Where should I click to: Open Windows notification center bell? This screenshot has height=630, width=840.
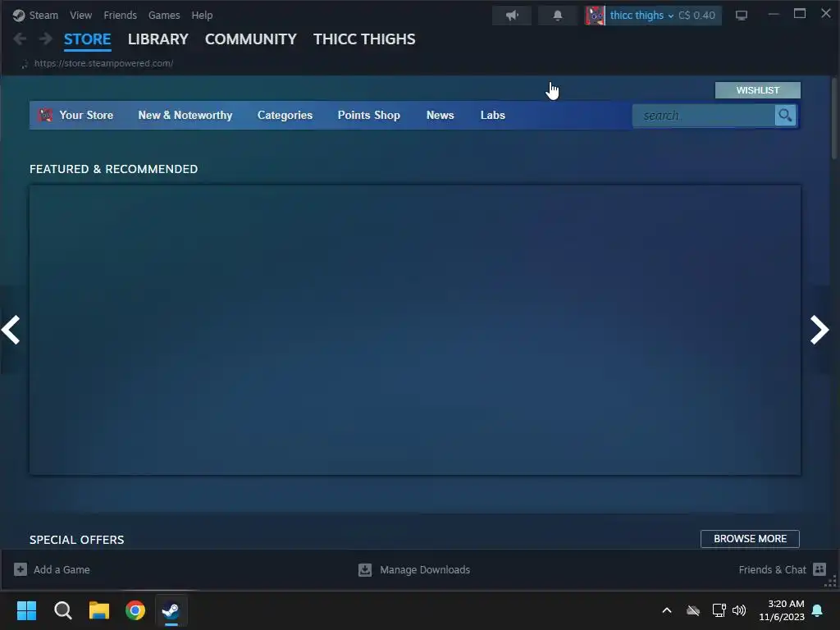coord(818,610)
